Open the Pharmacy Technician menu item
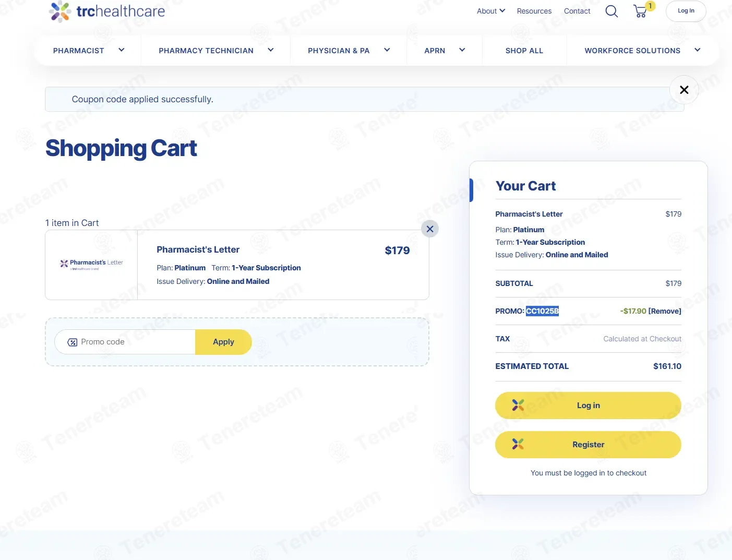 [206, 51]
